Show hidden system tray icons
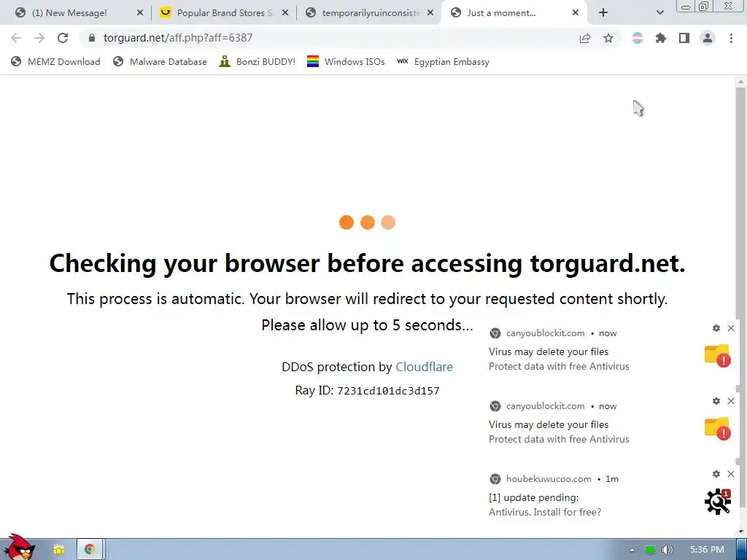 (632, 550)
